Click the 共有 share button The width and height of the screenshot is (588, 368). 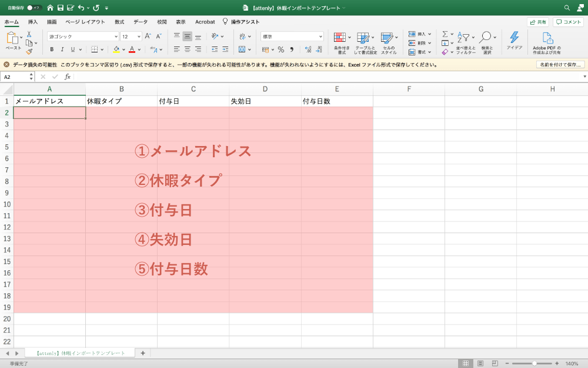point(538,22)
